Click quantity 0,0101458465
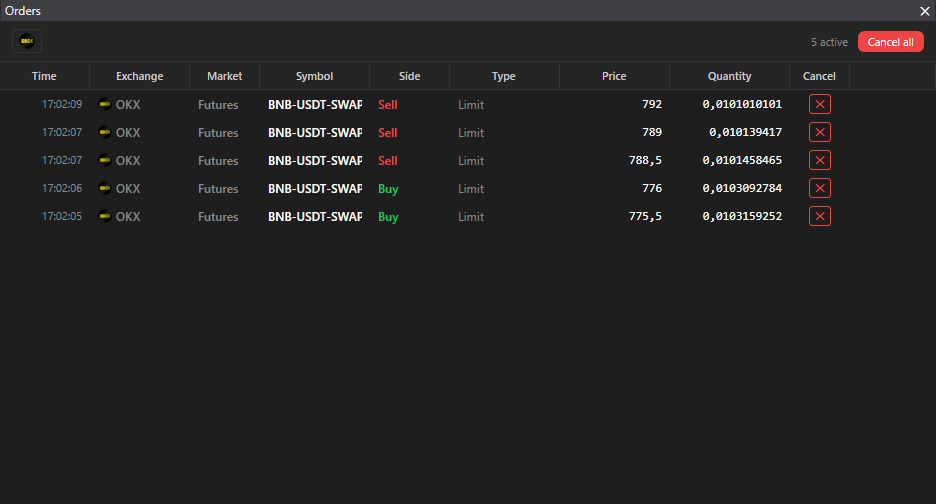This screenshot has width=936, height=504. pyautogui.click(x=742, y=160)
